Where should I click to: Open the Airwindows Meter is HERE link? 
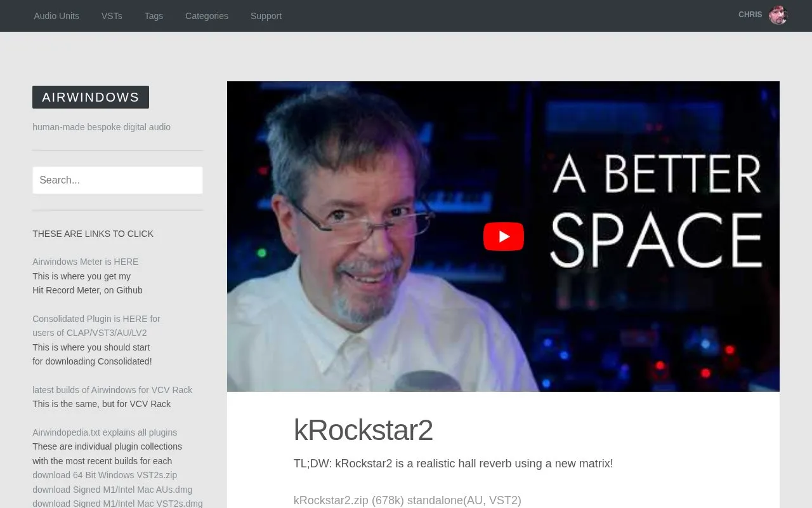pyautogui.click(x=85, y=262)
